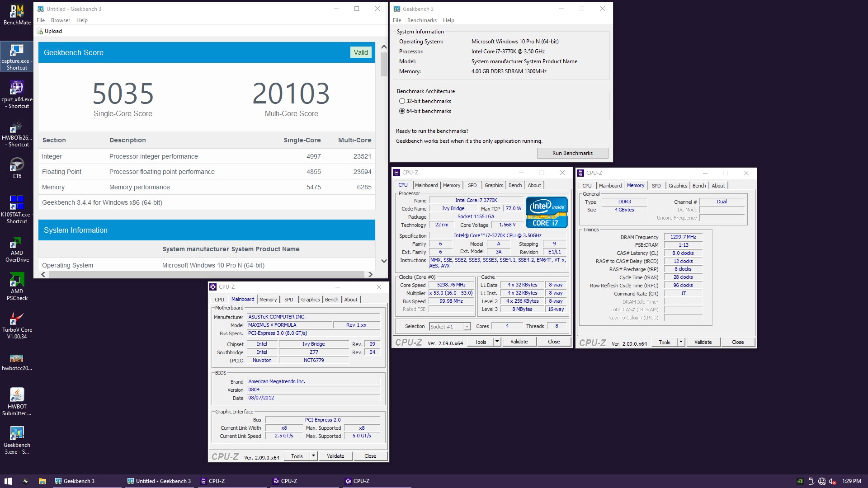
Task: Expand Tools arrow in CPU-Z Mainboard window
Action: [313, 456]
